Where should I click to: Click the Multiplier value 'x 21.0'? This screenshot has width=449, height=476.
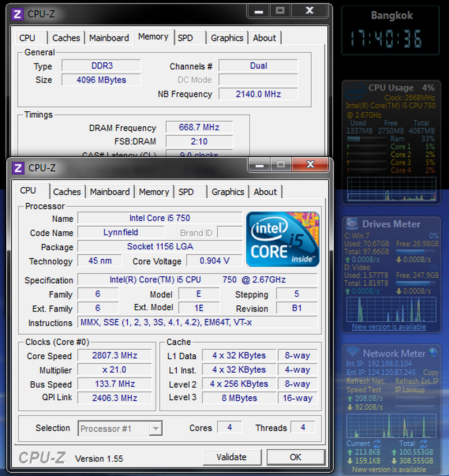click(114, 369)
